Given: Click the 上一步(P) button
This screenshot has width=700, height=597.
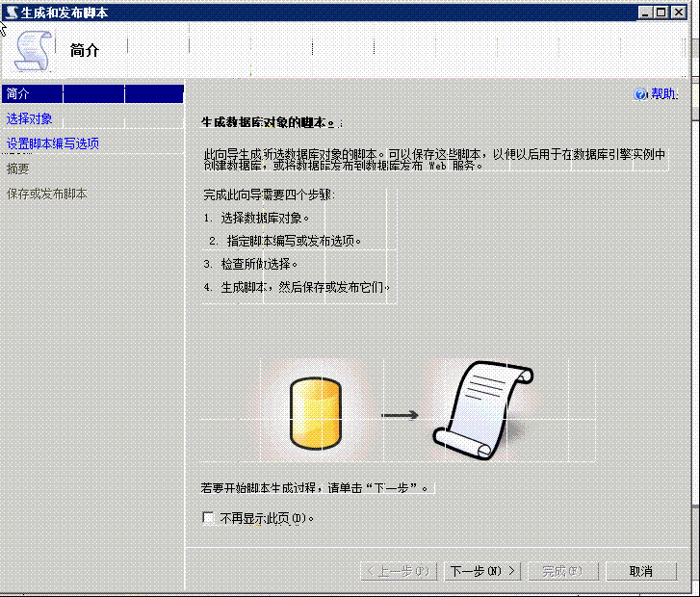Looking at the screenshot, I should (x=400, y=571).
